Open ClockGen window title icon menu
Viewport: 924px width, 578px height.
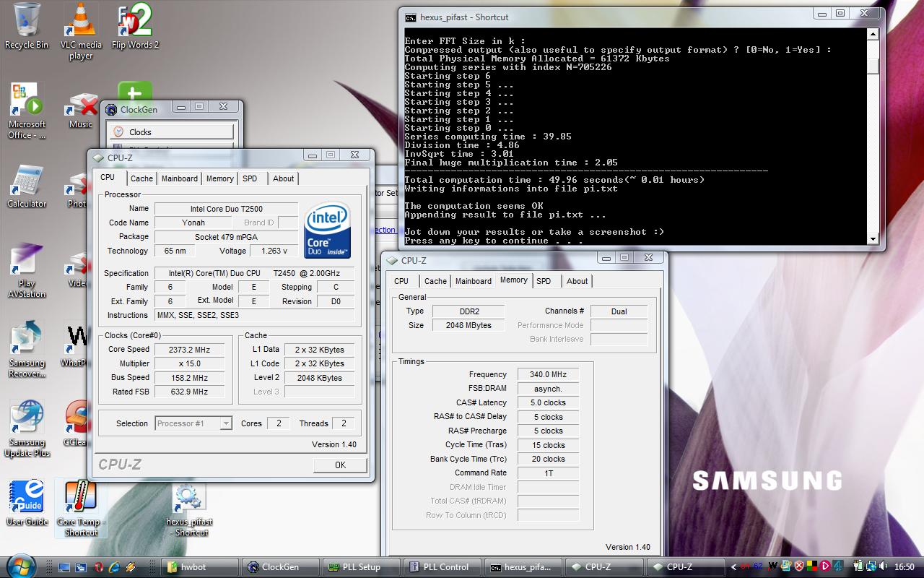111,110
